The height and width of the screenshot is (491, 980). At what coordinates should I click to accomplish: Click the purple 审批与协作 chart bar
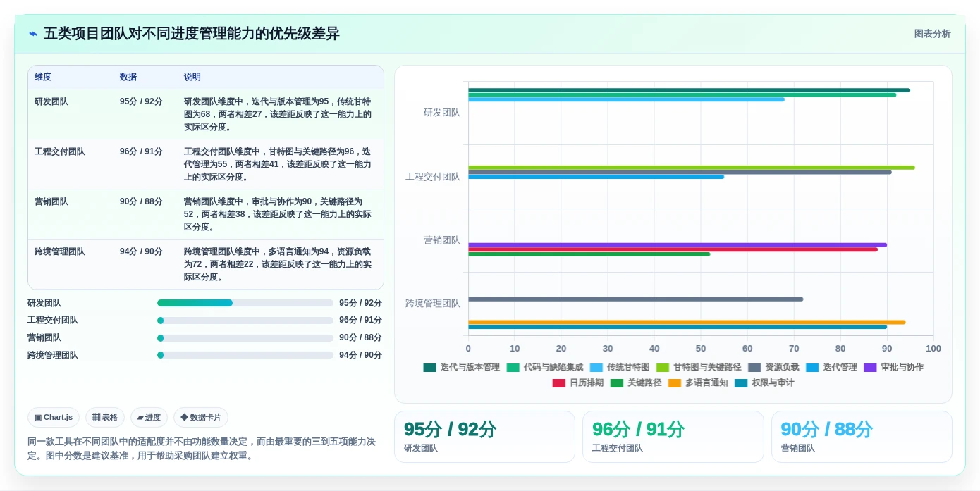click(678, 245)
